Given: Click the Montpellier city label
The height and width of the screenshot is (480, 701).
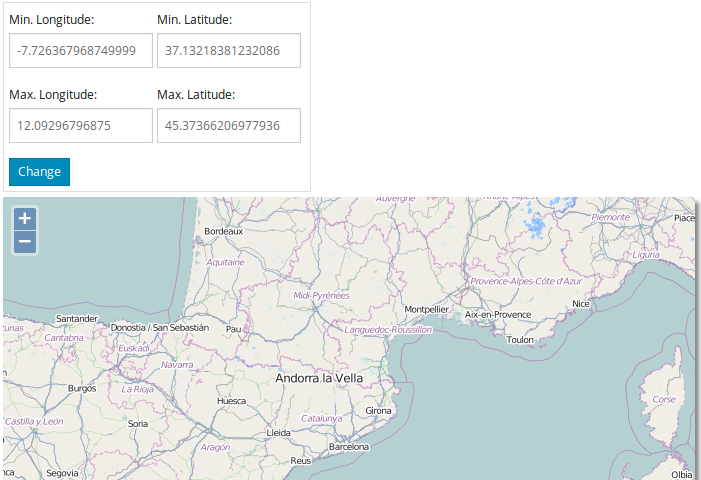Looking at the screenshot, I should (x=427, y=309).
